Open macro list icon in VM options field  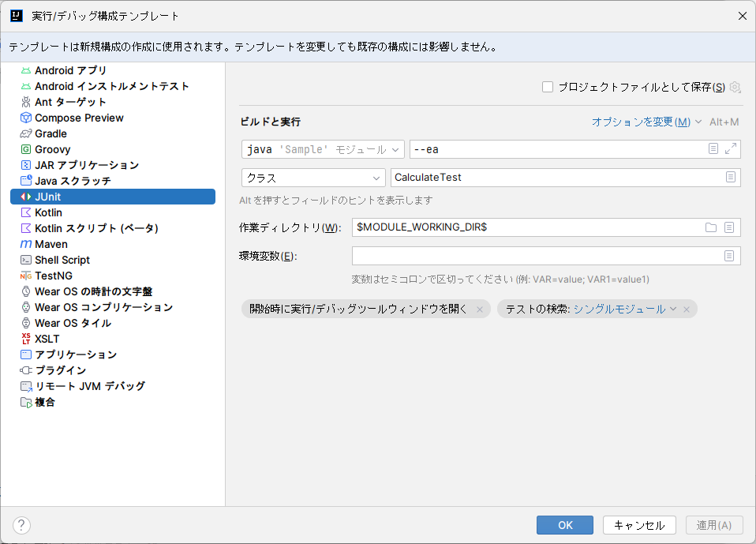713,149
